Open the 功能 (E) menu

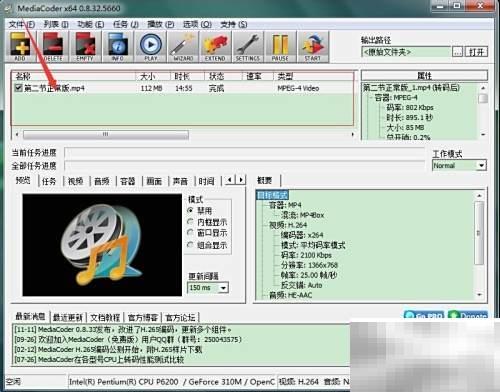click(91, 24)
